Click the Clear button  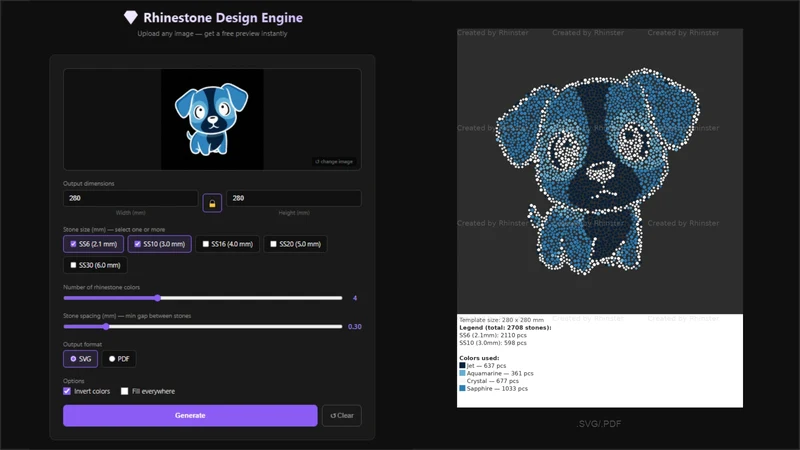click(x=342, y=415)
